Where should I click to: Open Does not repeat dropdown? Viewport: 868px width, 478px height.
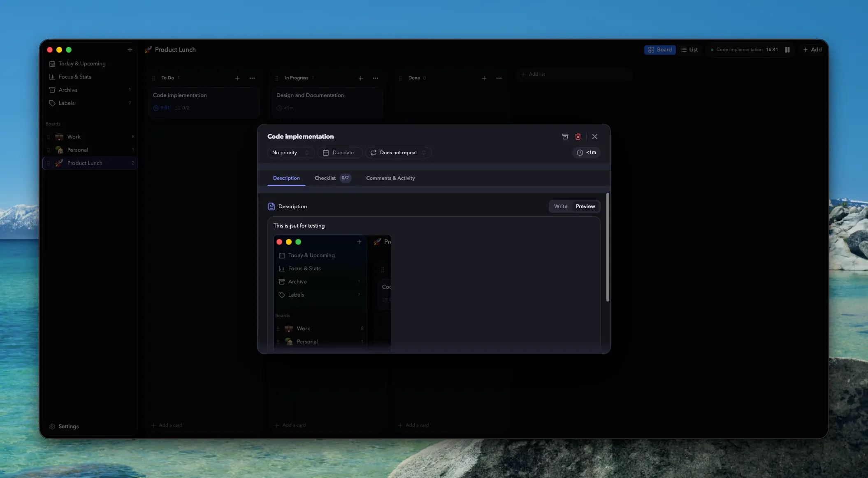coord(398,153)
